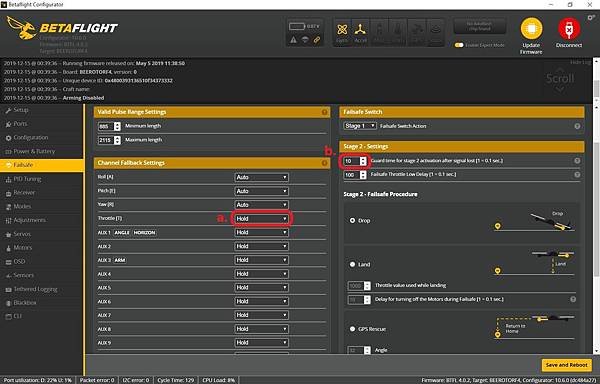Open the Failsafe Switch Action Stage 1 dropdown
Screen dimensions: 600x384
(x=360, y=126)
